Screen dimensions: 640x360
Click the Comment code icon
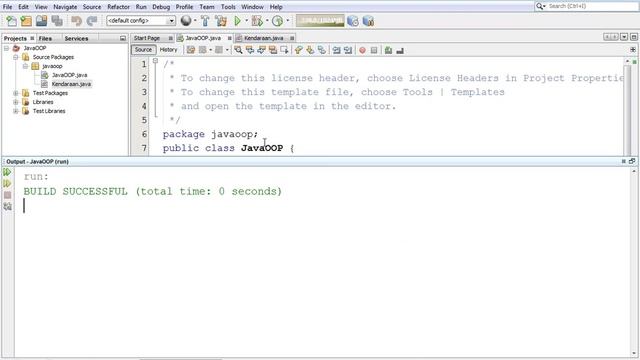388,50
